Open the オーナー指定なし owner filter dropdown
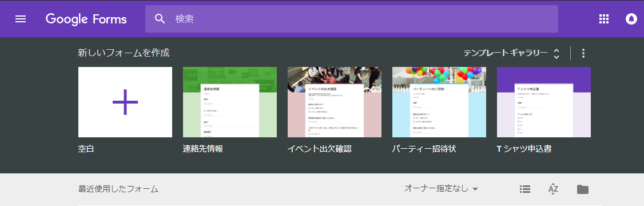644x206 pixels. [x=442, y=189]
